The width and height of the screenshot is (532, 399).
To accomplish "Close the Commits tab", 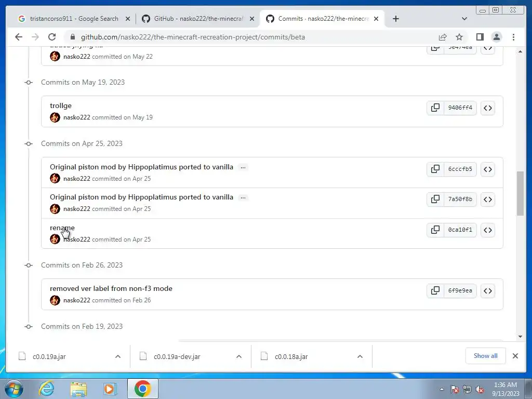I will click(x=376, y=19).
